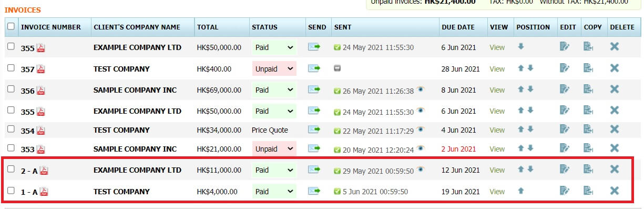This screenshot has width=644, height=209.
Task: Edit invoice 357
Action: (x=565, y=68)
